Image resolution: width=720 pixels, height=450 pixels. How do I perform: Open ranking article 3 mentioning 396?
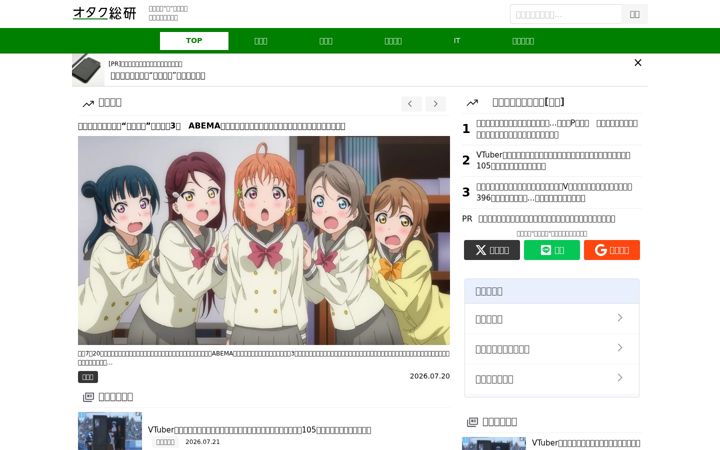[554, 192]
